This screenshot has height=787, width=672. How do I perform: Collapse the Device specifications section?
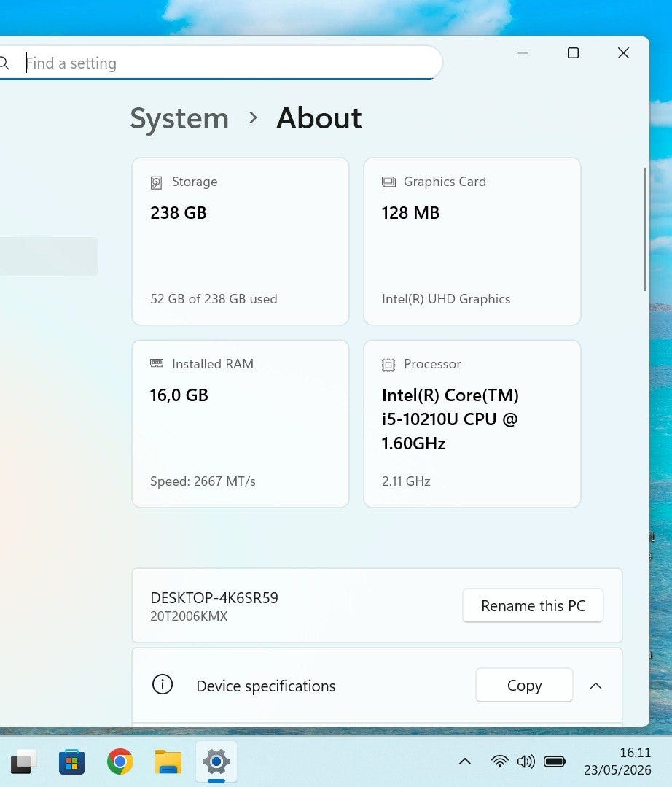click(x=595, y=686)
